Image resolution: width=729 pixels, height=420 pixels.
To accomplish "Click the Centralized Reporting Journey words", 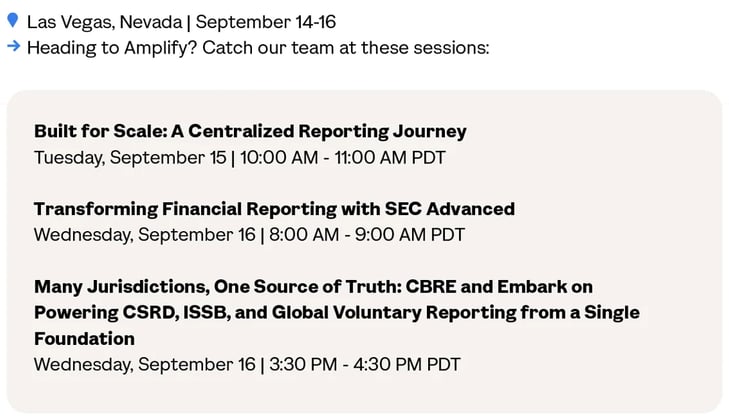I will [327, 132].
